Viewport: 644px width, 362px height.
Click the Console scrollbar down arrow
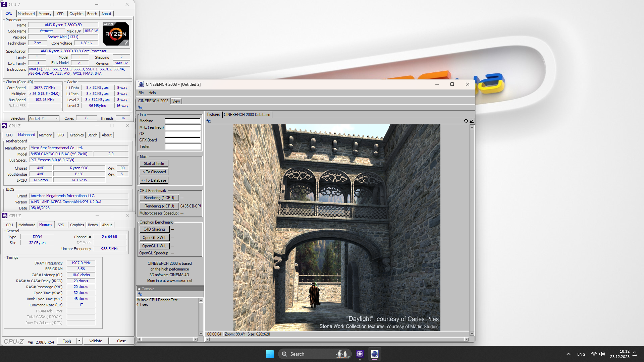tap(201, 334)
